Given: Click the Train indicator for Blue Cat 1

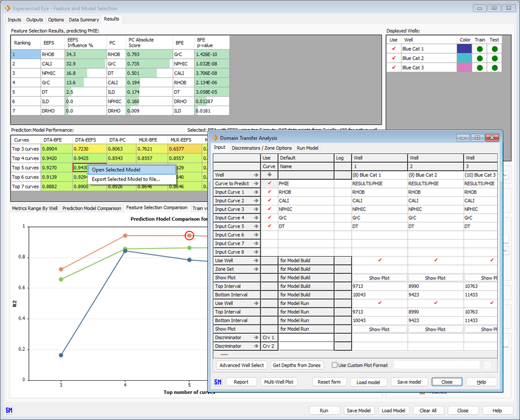Looking at the screenshot, I should tap(479, 49).
